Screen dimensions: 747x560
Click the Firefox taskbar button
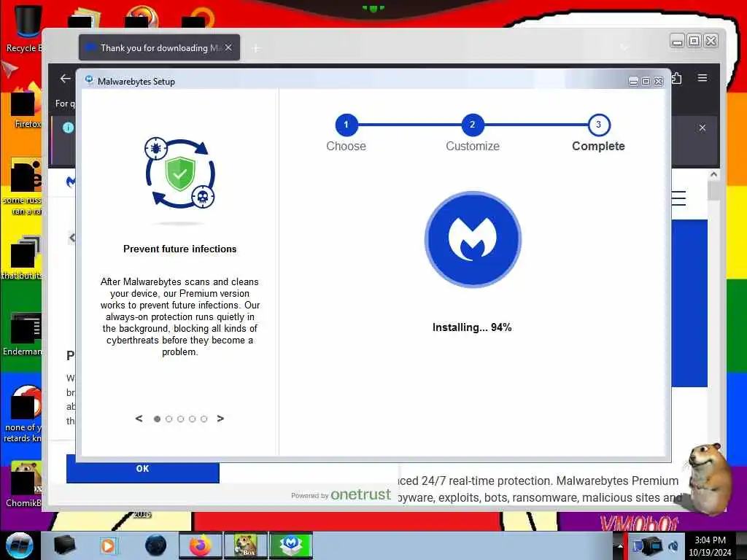(x=200, y=545)
